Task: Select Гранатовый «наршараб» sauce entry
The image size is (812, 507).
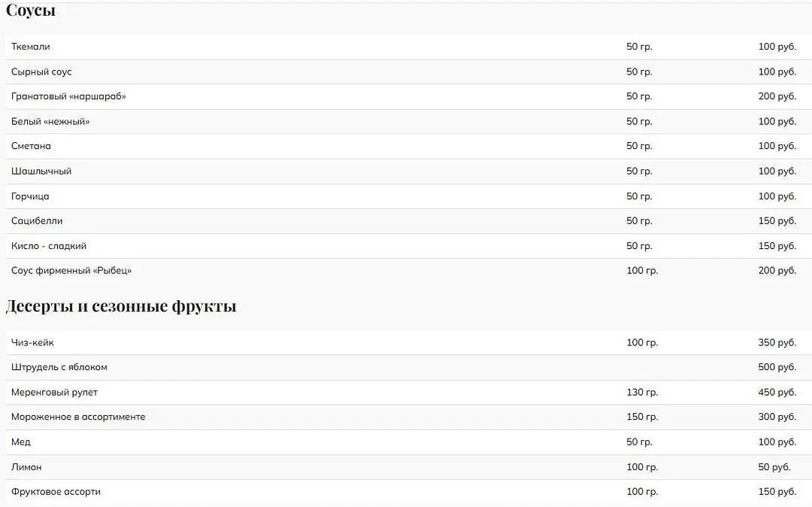Action: click(409, 96)
